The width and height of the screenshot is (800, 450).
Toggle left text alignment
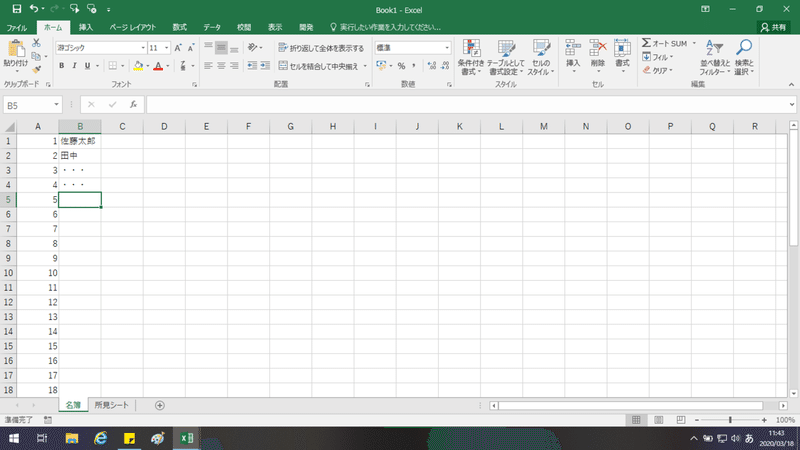coord(208,66)
